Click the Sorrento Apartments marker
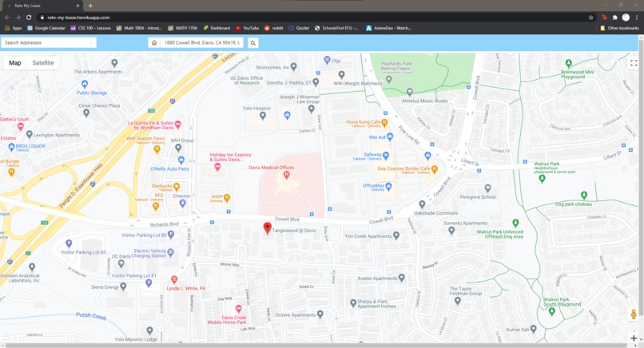The image size is (644, 348). (451, 231)
